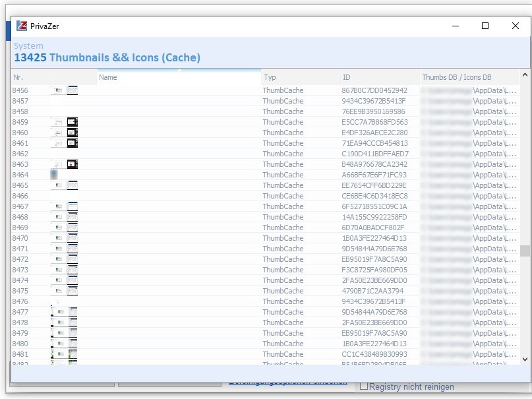Select row number 8462
This screenshot has width=532, height=399.
tap(20, 154)
